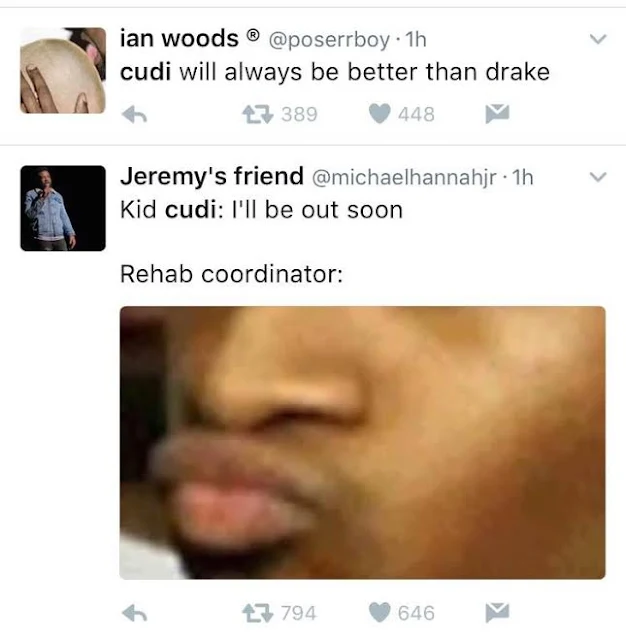626x640 pixels.
Task: Open the @michaelhannahjr handle
Action: coord(404,178)
